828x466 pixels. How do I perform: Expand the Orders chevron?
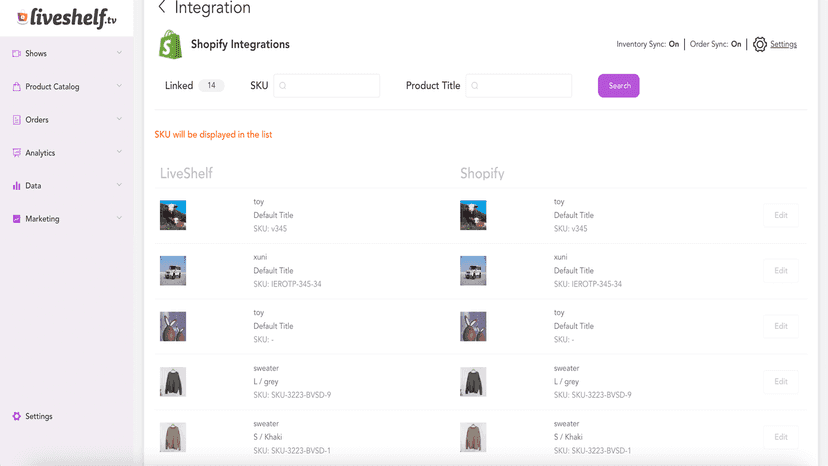[119, 119]
